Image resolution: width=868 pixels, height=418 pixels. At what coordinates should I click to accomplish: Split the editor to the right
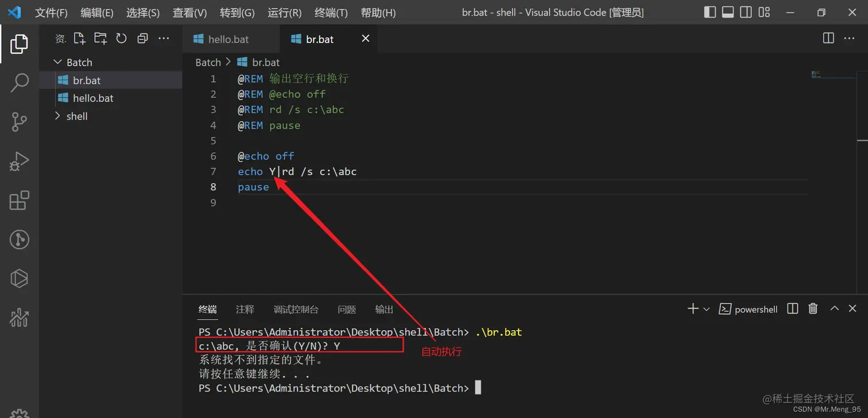pyautogui.click(x=828, y=38)
